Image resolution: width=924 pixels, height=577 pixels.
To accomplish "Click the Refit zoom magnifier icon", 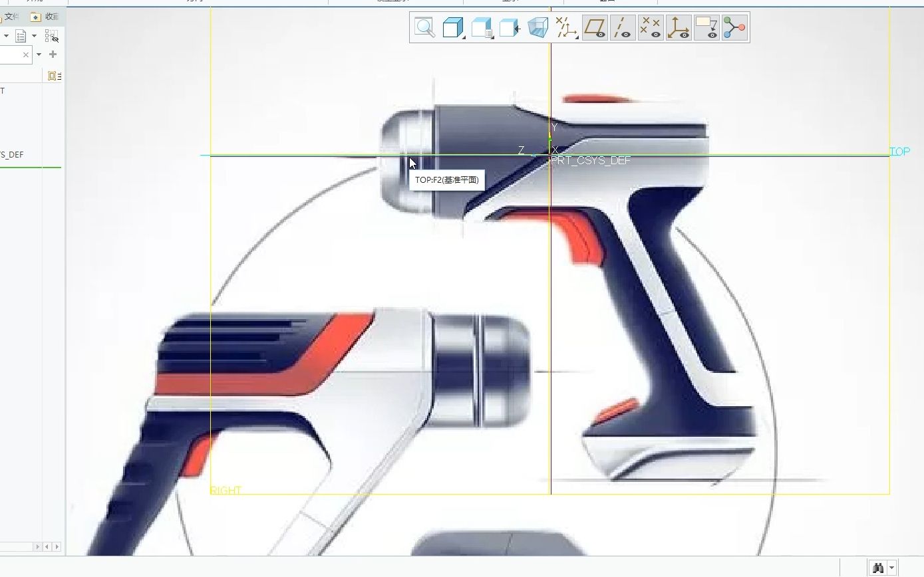I will pyautogui.click(x=424, y=27).
